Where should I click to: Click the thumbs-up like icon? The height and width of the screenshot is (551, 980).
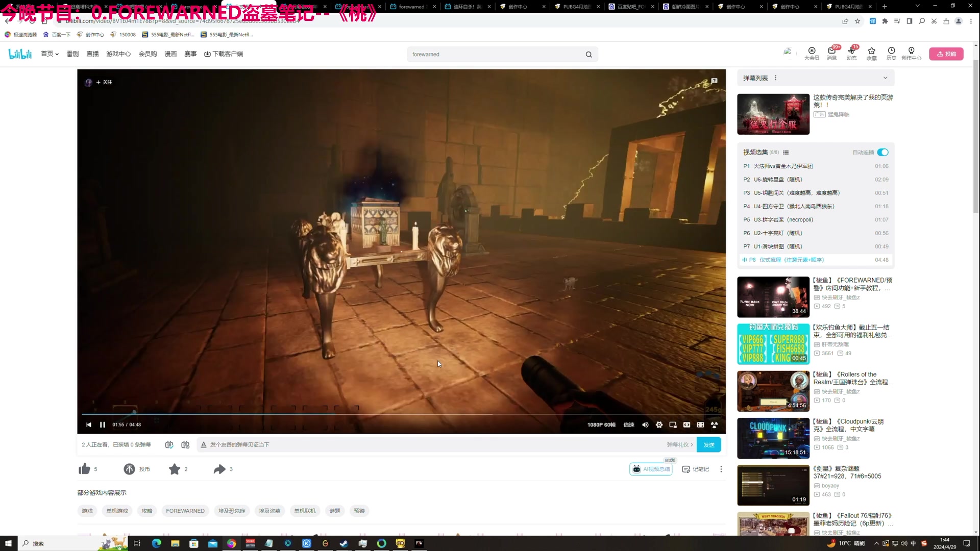pyautogui.click(x=85, y=469)
